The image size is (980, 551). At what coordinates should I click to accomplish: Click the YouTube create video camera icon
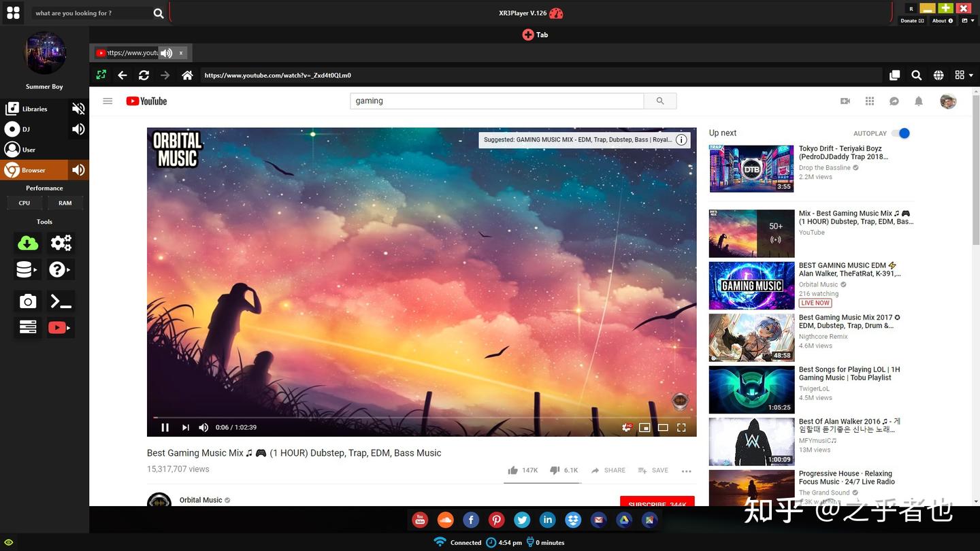(x=845, y=101)
